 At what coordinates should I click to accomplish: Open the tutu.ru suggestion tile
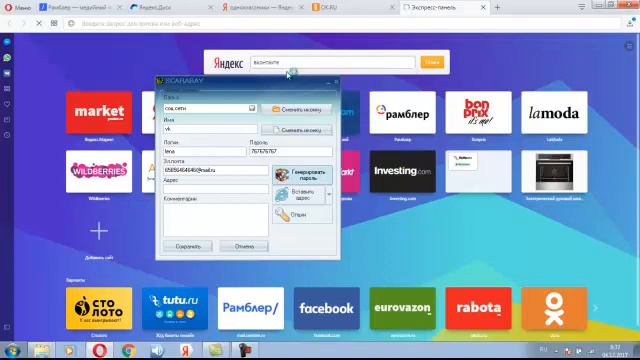[x=175, y=308]
